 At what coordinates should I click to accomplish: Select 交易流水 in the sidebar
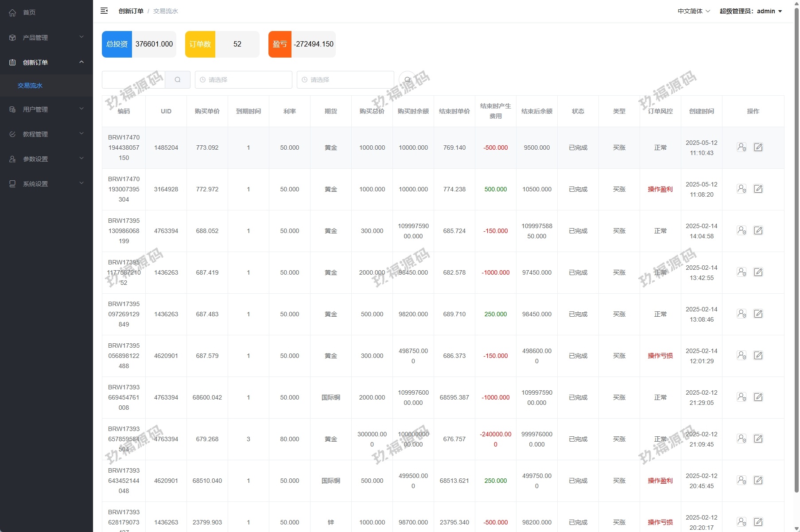coord(30,85)
